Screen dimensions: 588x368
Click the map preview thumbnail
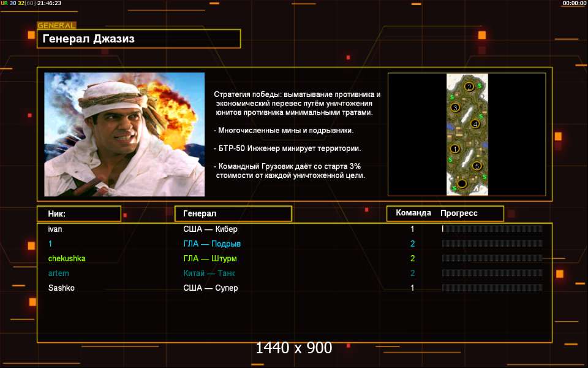tap(467, 134)
